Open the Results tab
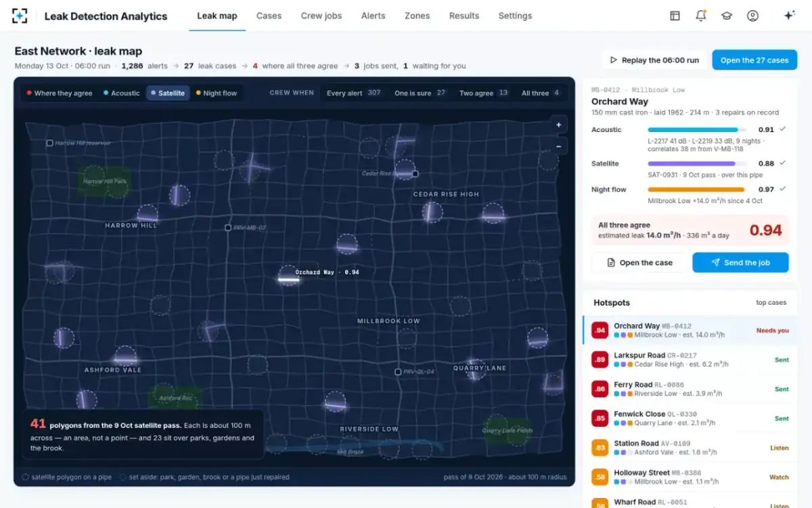 click(x=464, y=16)
